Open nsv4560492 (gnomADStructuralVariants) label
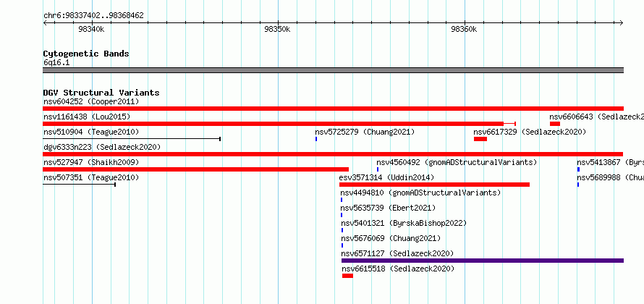 coord(457,162)
